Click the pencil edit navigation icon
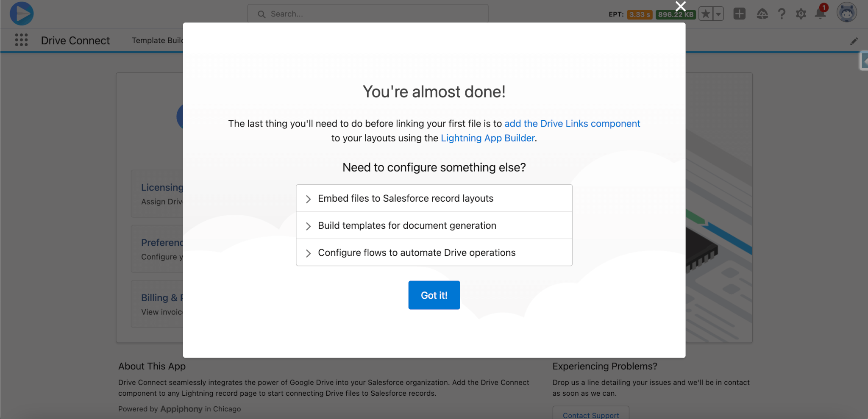 click(854, 41)
